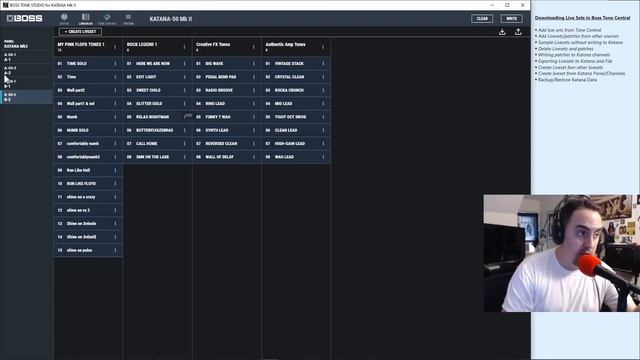640x360 pixels.
Task: Select the GLITTER GOLD patch
Action: 158,104
